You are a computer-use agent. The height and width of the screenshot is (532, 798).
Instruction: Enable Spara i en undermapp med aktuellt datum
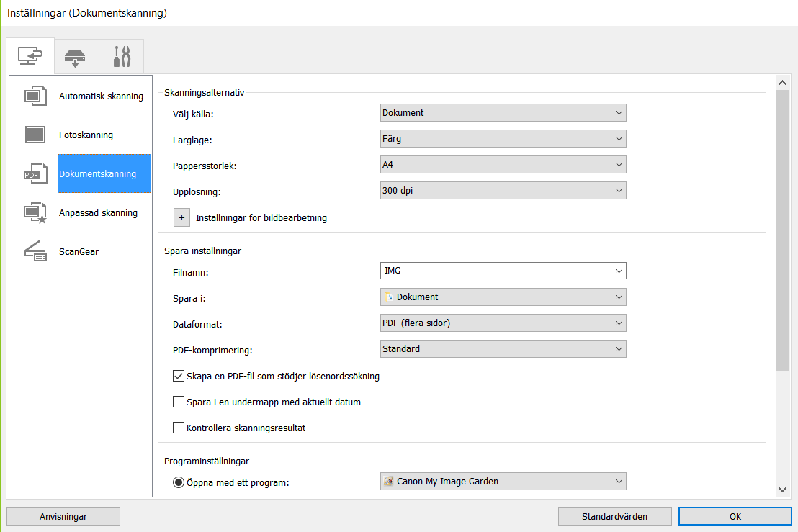click(179, 402)
